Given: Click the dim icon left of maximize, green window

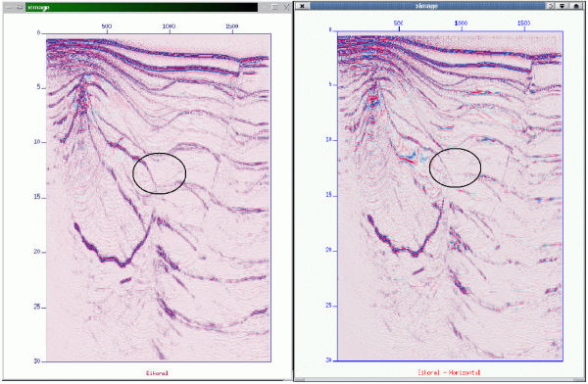Looking at the screenshot, I should click(x=264, y=8).
